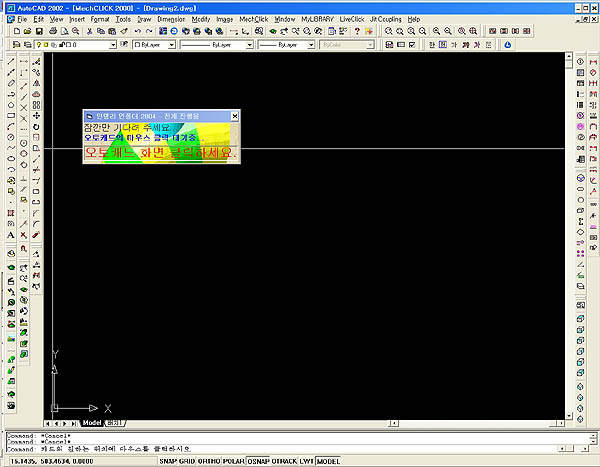Expand the layer control dropdown
Image resolution: width=600 pixels, height=467 pixels.
[113, 45]
